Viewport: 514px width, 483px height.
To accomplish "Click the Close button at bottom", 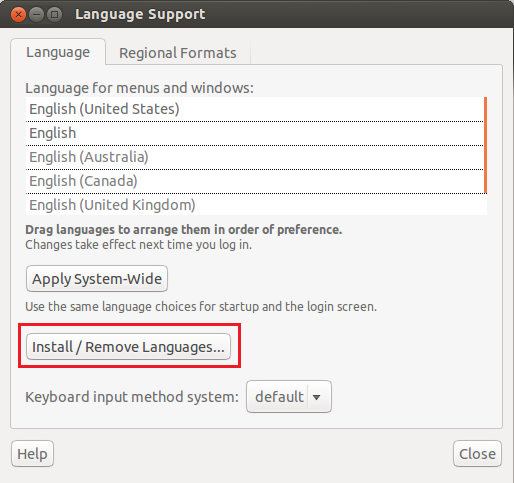I will [477, 454].
